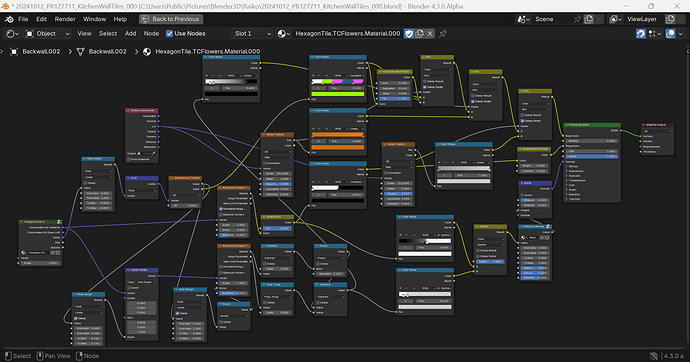Click the new scene icon
690x362 pixels.
click(589, 19)
